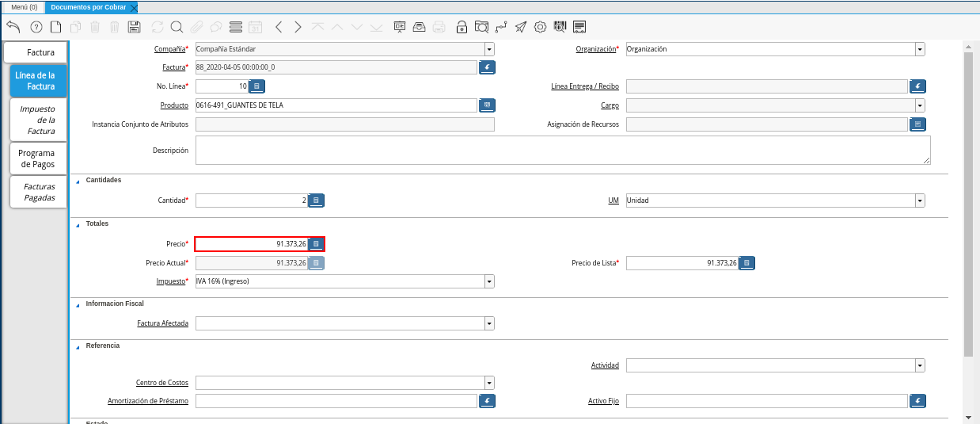Click into the Descripción text area
Viewport: 980px width, 424px height.
point(563,150)
